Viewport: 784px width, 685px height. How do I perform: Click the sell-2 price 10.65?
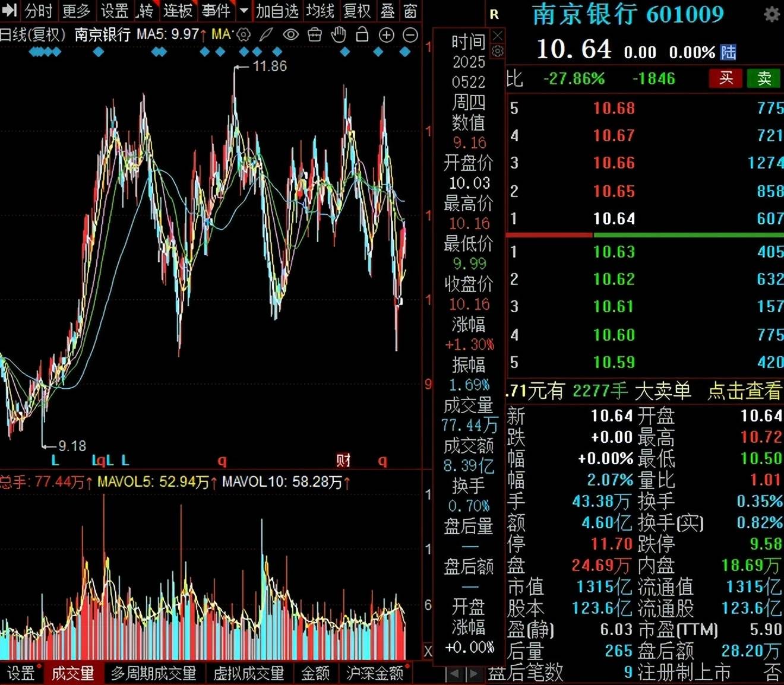click(x=614, y=191)
